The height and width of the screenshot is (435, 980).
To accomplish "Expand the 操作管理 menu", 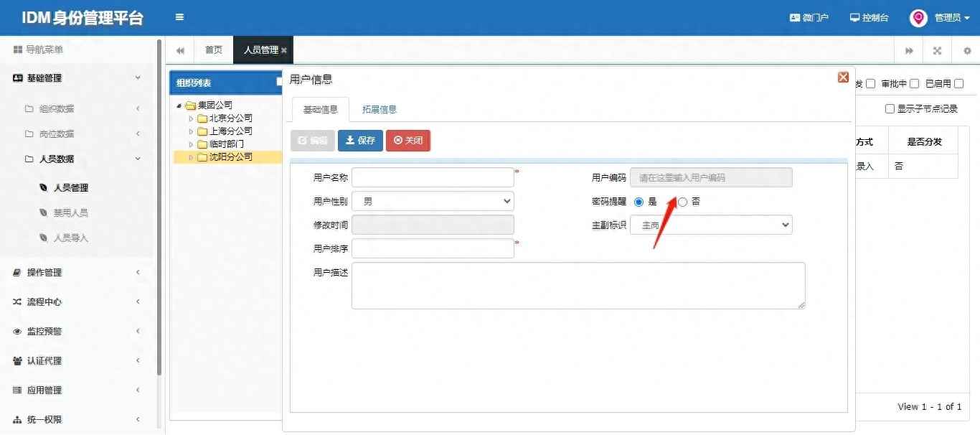I will [77, 273].
